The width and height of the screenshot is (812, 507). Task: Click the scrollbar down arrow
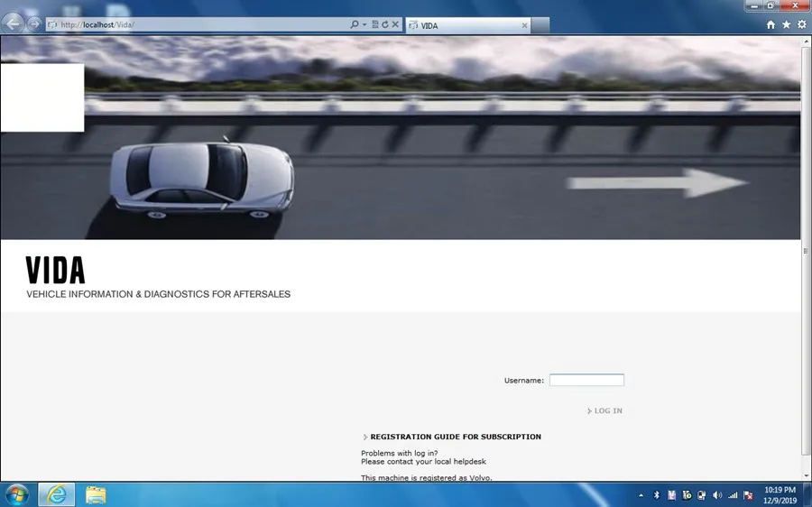(x=806, y=475)
